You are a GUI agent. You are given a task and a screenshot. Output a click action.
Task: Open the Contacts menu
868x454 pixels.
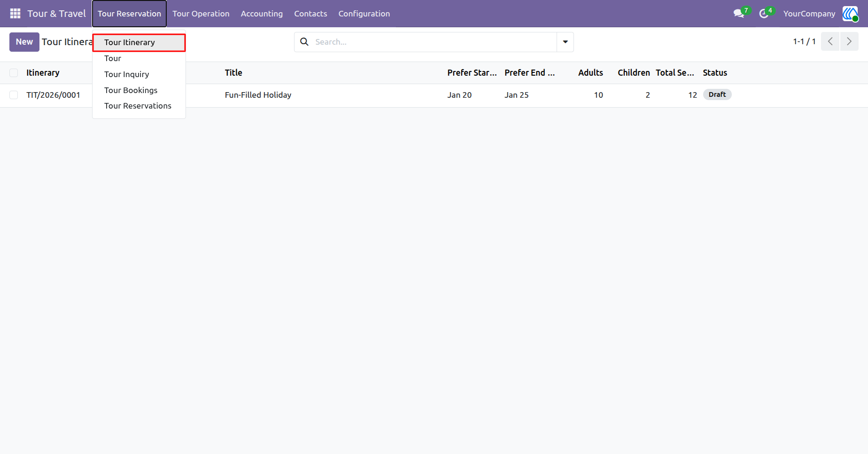pos(310,14)
